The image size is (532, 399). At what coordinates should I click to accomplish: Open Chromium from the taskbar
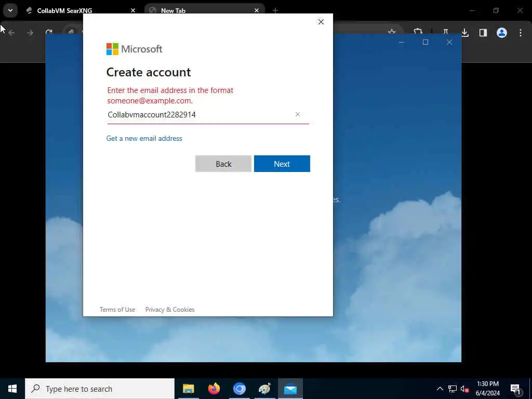(239, 389)
